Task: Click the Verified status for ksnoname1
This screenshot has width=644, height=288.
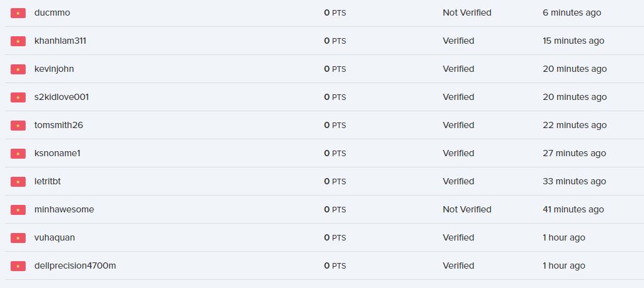Action: coord(458,153)
